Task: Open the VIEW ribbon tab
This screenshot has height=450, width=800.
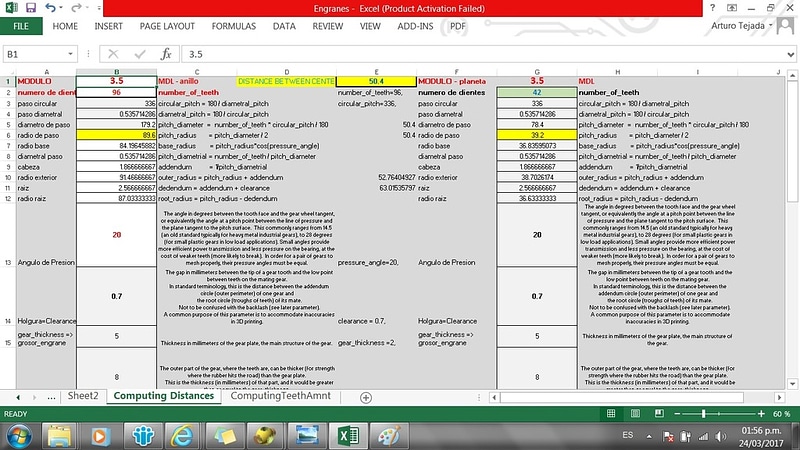Action: 370,26
